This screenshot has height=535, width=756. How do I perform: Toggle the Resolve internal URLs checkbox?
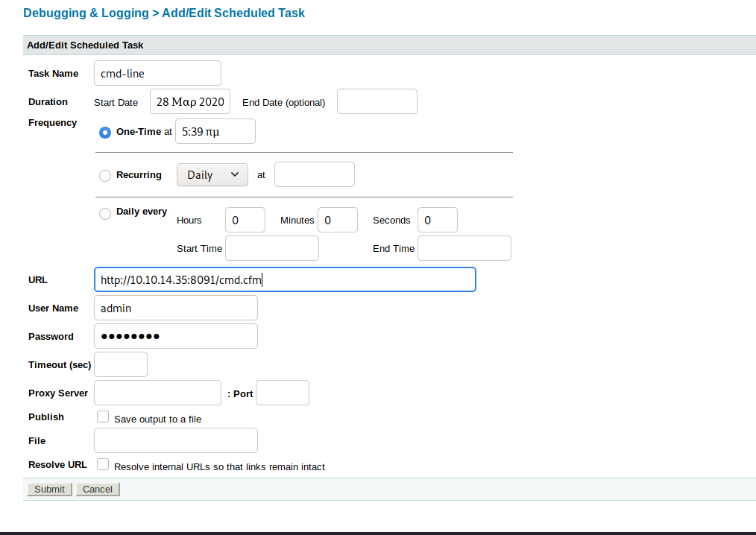click(x=103, y=465)
